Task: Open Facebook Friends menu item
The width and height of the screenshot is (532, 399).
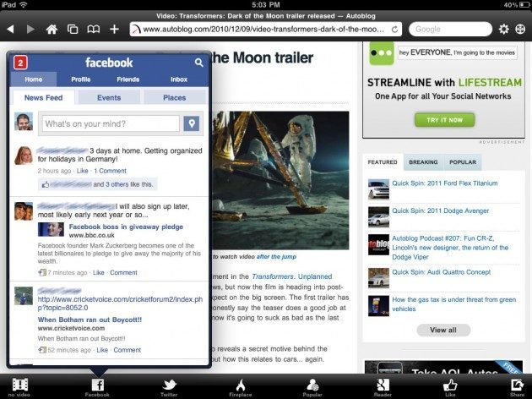Action: click(128, 79)
